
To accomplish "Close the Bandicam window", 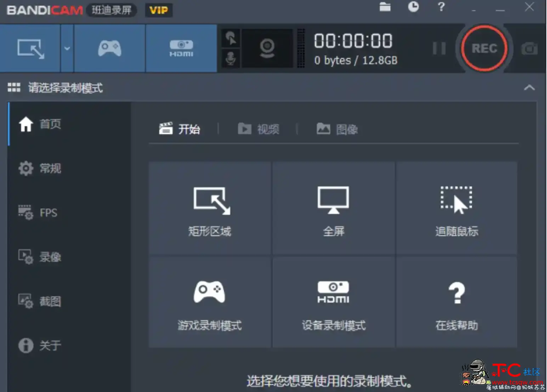I will coord(529,7).
